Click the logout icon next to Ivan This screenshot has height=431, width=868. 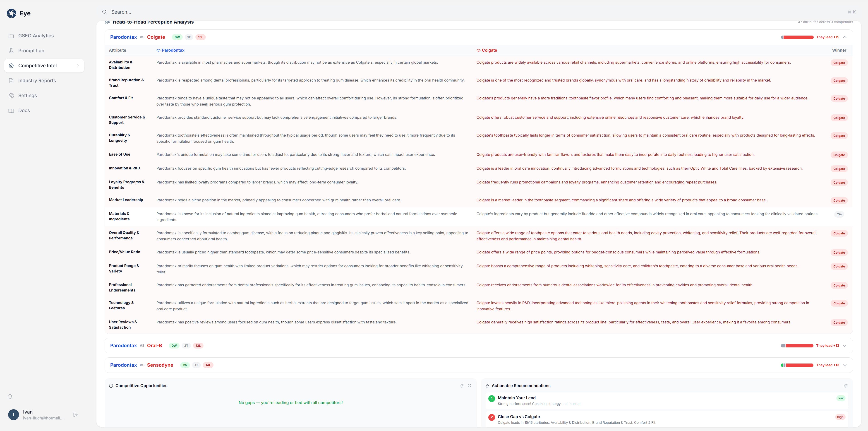click(75, 415)
